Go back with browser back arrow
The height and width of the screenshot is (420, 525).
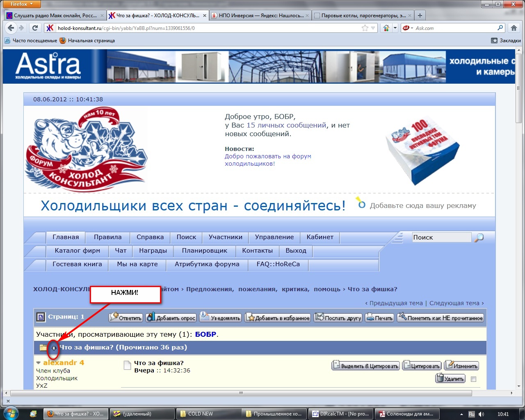pyautogui.click(x=11, y=28)
